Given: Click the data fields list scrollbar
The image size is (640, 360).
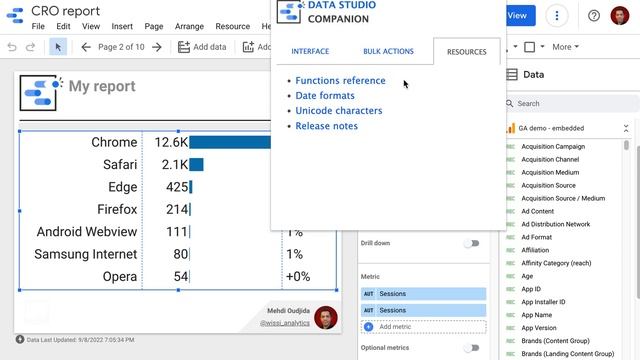Looking at the screenshot, I should (x=627, y=145).
